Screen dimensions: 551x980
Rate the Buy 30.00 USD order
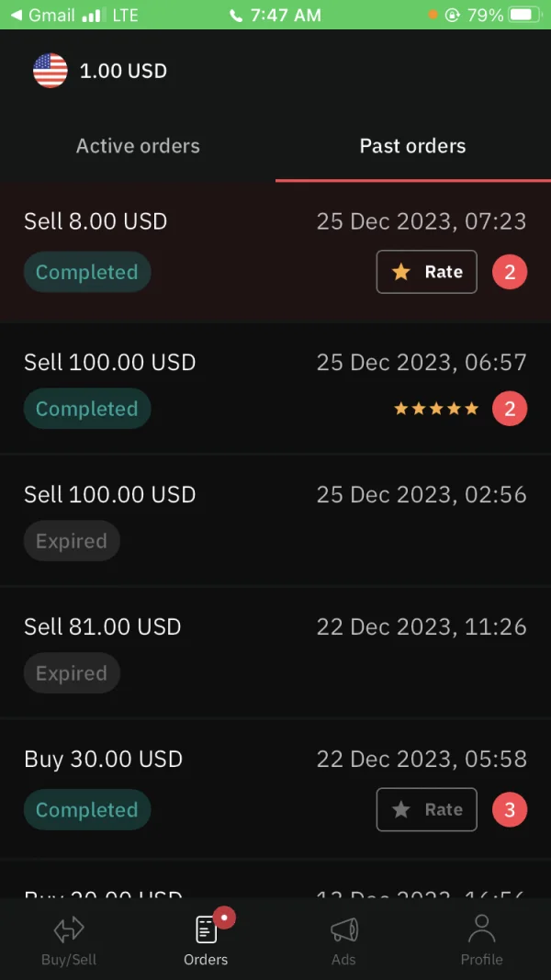click(x=427, y=810)
